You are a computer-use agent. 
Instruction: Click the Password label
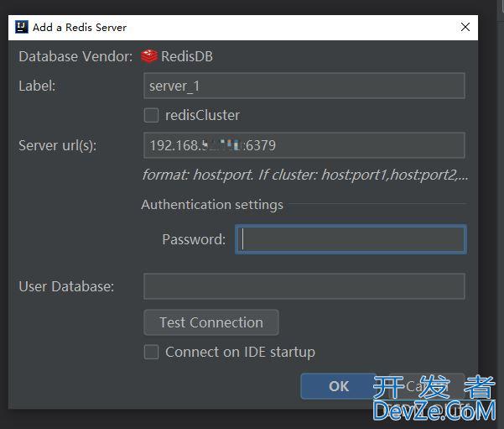(194, 239)
